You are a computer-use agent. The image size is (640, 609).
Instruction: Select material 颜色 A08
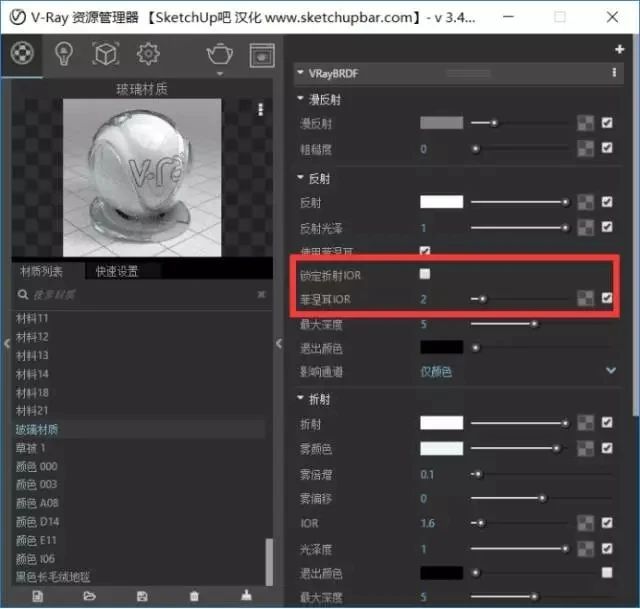(x=37, y=503)
